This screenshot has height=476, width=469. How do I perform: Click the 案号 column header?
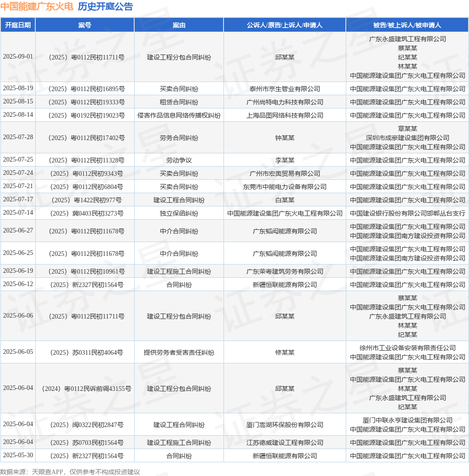85,25
